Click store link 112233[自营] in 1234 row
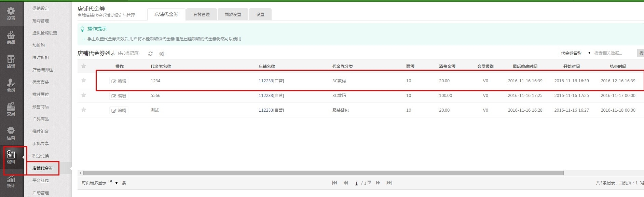The width and height of the screenshot is (644, 197). click(x=271, y=81)
